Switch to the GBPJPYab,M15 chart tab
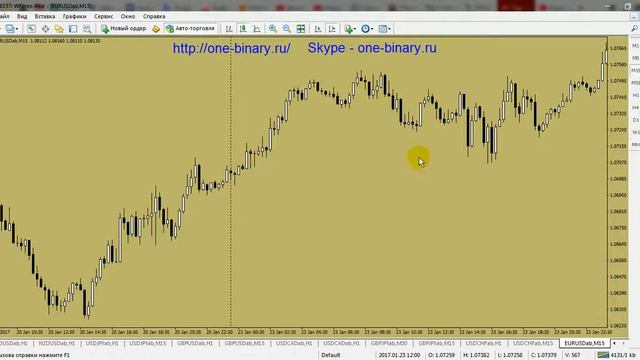Screen dimensions: 640x360 tap(436, 344)
